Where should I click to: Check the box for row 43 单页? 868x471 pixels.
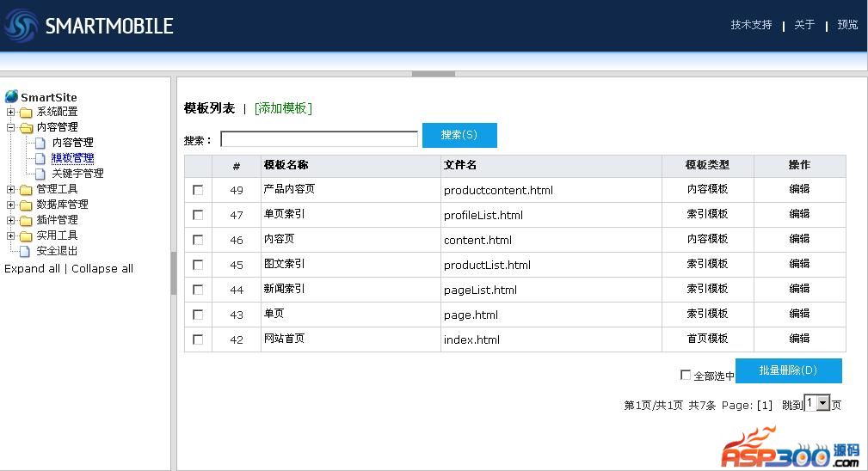tap(198, 315)
